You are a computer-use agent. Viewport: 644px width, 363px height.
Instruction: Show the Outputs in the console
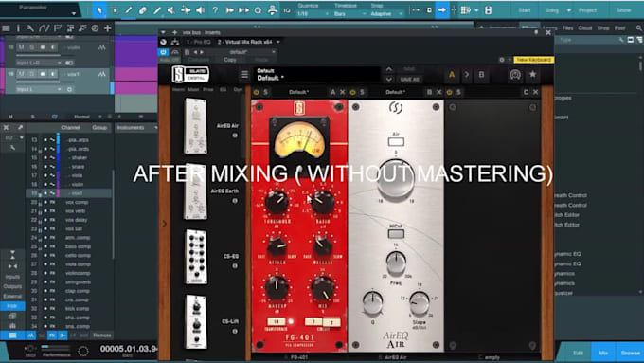pos(12,286)
